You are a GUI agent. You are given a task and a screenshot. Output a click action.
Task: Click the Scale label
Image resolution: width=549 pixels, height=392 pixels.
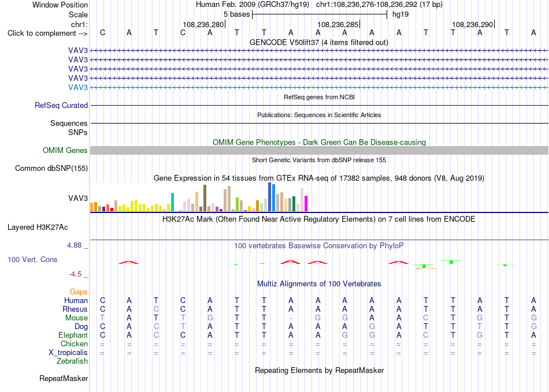(79, 14)
